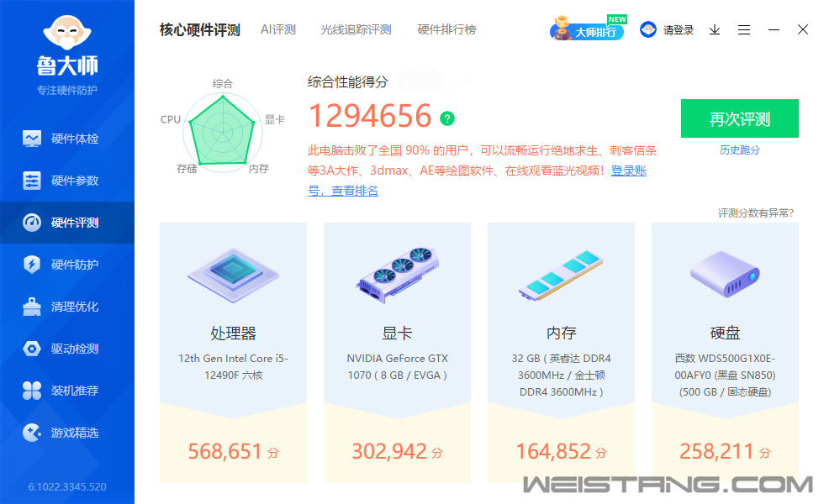The image size is (824, 504).
Task: Click the memory stick icon
Action: click(562, 276)
